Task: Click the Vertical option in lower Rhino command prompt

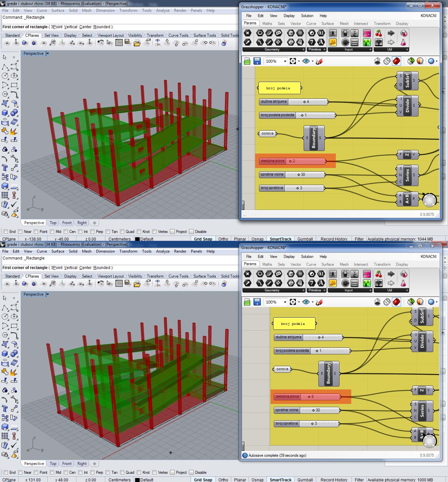Action: (71, 268)
